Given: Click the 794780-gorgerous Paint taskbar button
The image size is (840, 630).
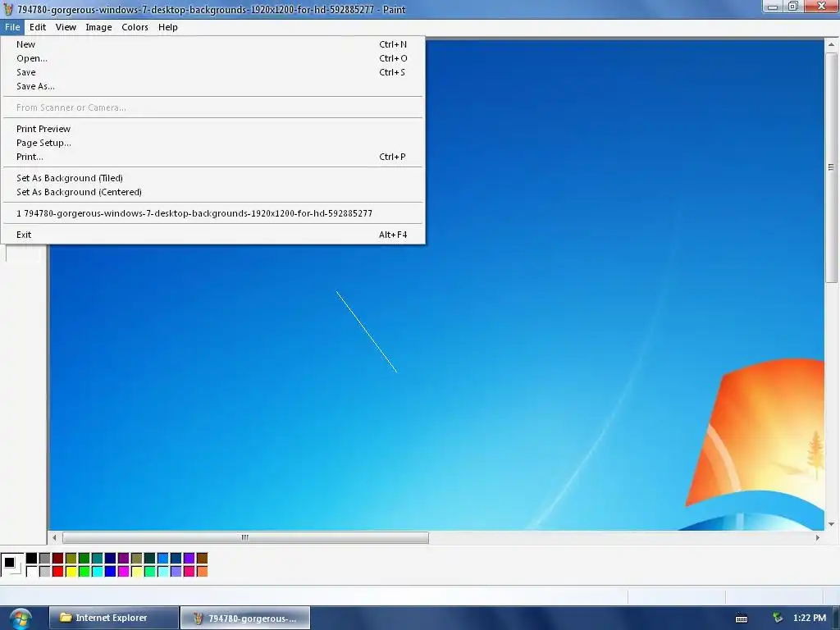Looking at the screenshot, I should point(245,618).
